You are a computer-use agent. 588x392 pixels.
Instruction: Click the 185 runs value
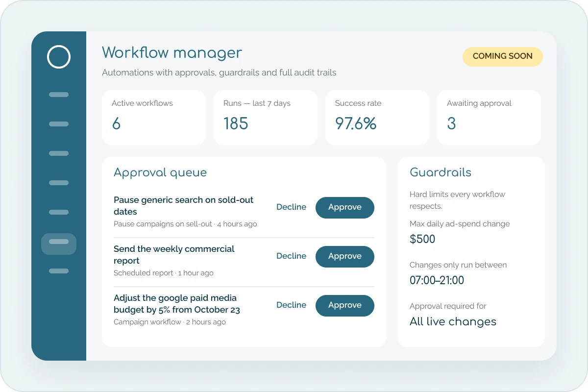pos(236,123)
